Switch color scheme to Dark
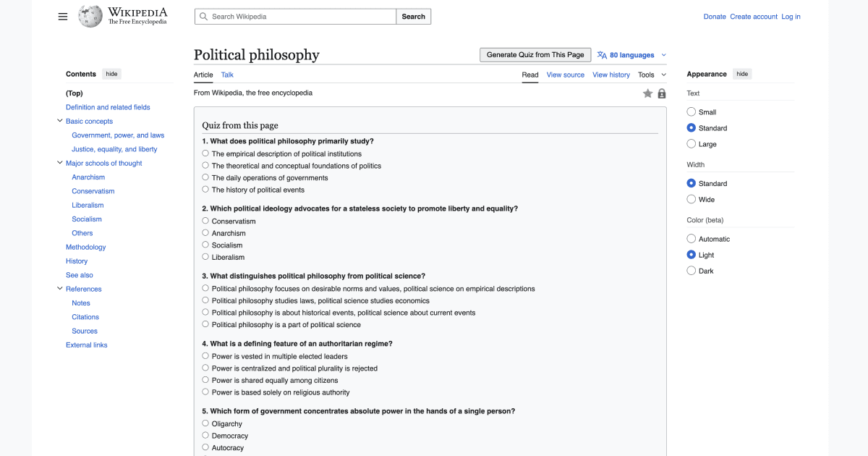Image resolution: width=868 pixels, height=456 pixels. pos(691,270)
